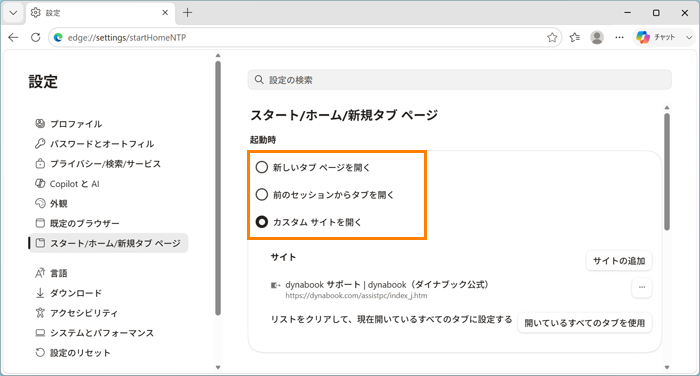The width and height of the screenshot is (700, 376).
Task: Click the main content scrollbar thumb
Action: click(667, 172)
